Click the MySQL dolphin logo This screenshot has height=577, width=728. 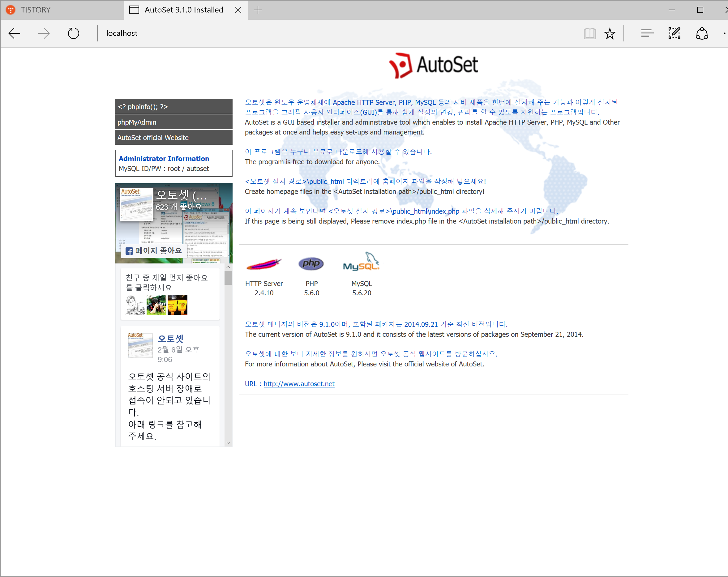click(x=361, y=262)
